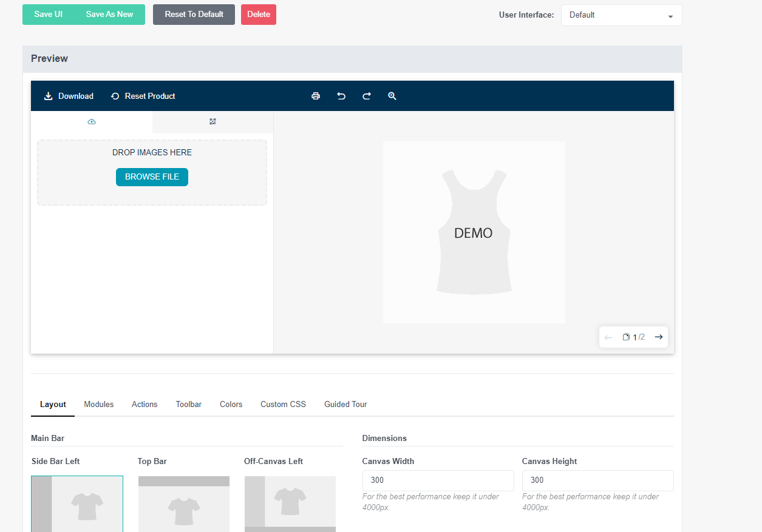Switch to the Modules tab
Image resolution: width=762 pixels, height=532 pixels.
click(x=99, y=405)
